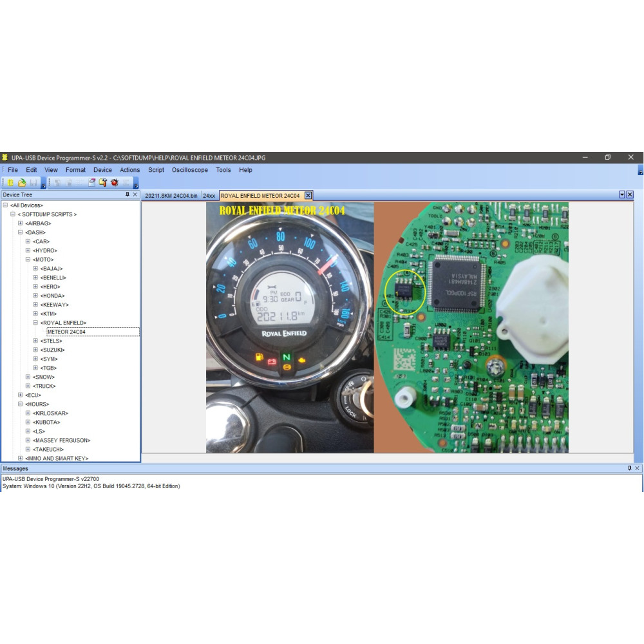This screenshot has width=644, height=644.
Task: Expand the KIRLOSKAR node
Action: (28, 413)
